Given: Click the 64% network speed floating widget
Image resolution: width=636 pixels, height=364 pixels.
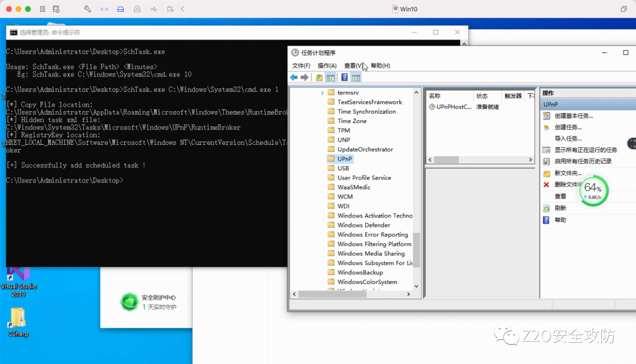Looking at the screenshot, I should pos(594,191).
